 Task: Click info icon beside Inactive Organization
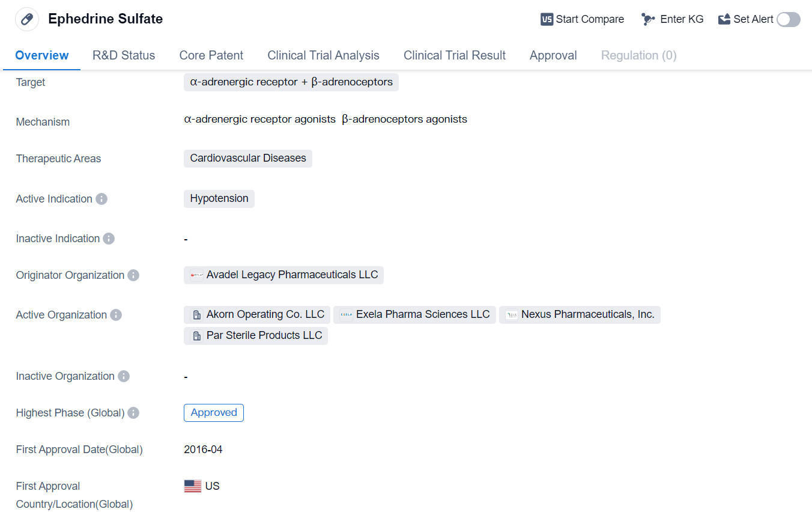124,376
